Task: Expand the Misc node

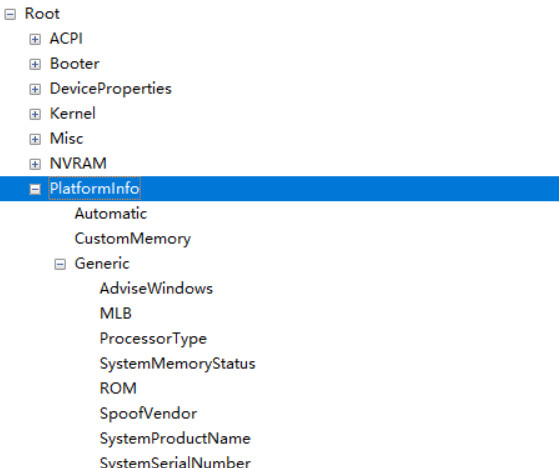Action: pyautogui.click(x=35, y=139)
